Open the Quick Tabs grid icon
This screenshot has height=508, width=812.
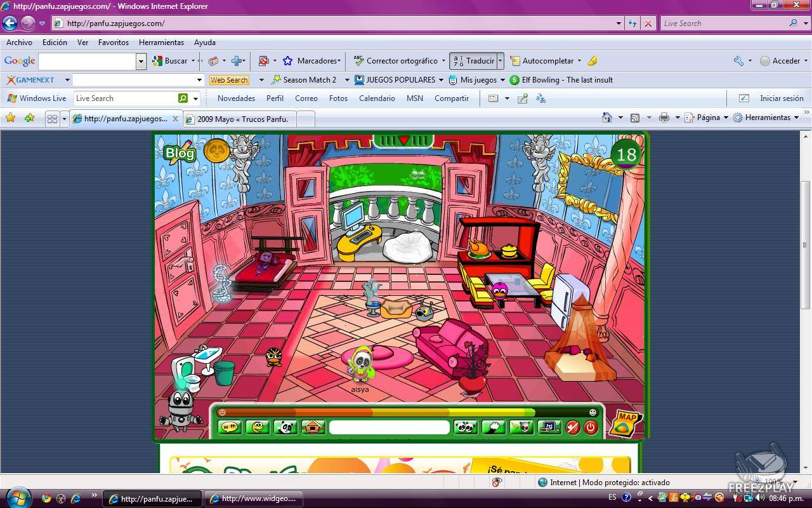[52, 119]
